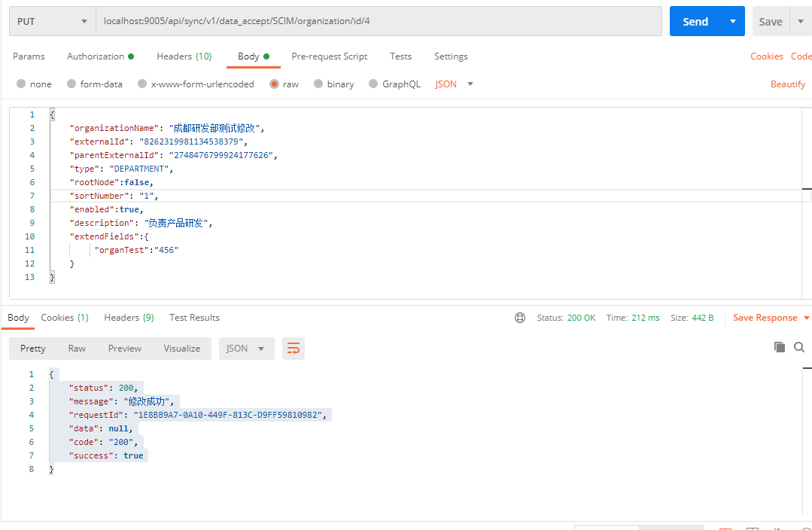Open search in response using magnifier icon
Image resolution: width=812 pixels, height=530 pixels.
click(x=799, y=347)
